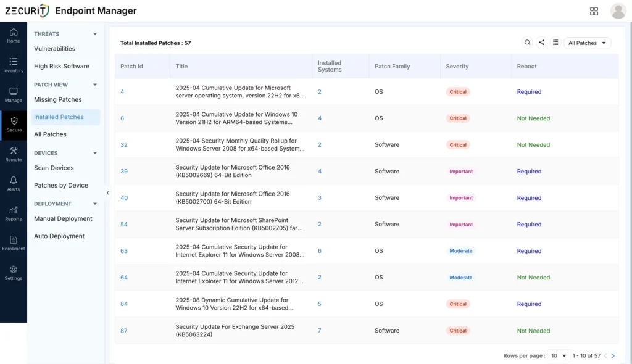Open the Alerts bell section

pyautogui.click(x=14, y=184)
